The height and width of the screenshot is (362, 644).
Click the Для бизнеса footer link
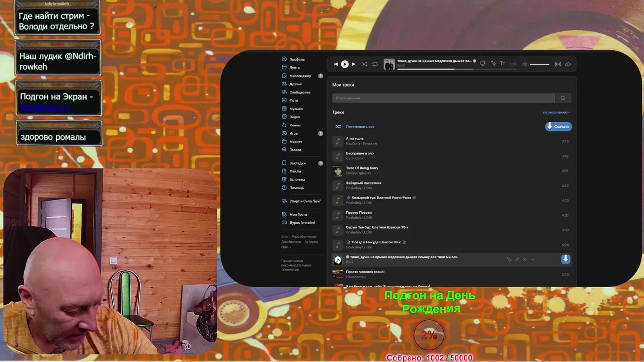click(291, 242)
